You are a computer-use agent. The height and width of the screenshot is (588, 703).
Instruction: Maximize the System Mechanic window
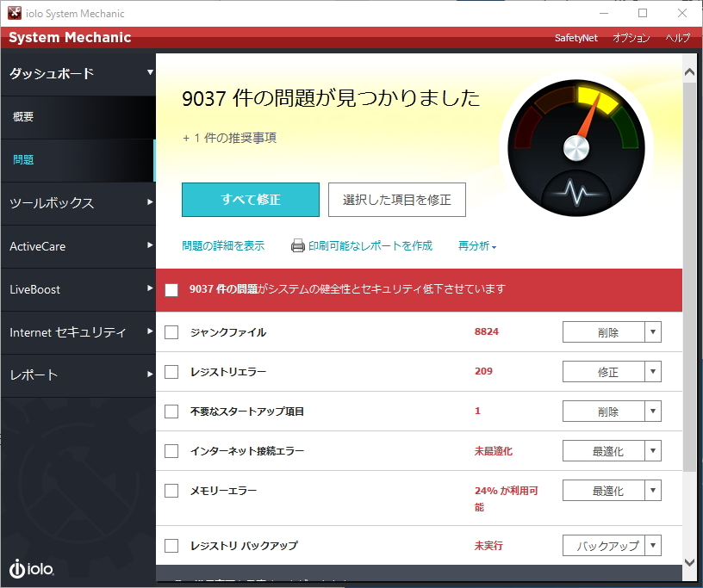(643, 13)
